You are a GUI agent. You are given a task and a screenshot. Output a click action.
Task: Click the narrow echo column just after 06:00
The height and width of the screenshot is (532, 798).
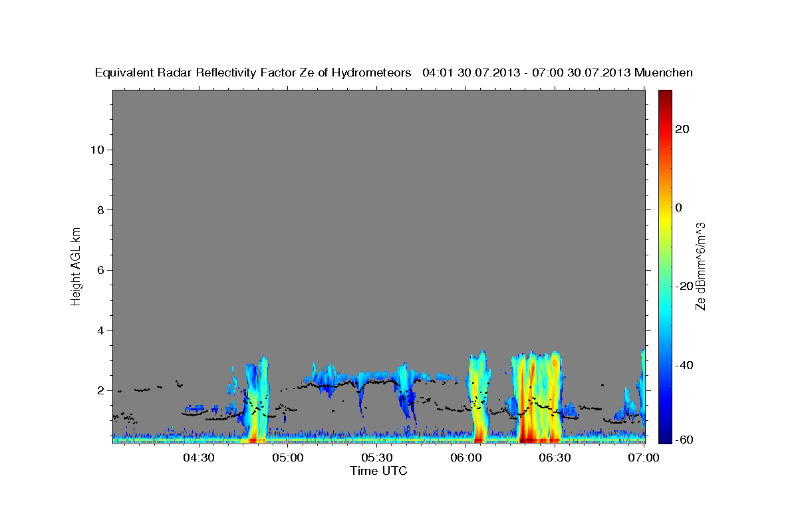point(478,397)
